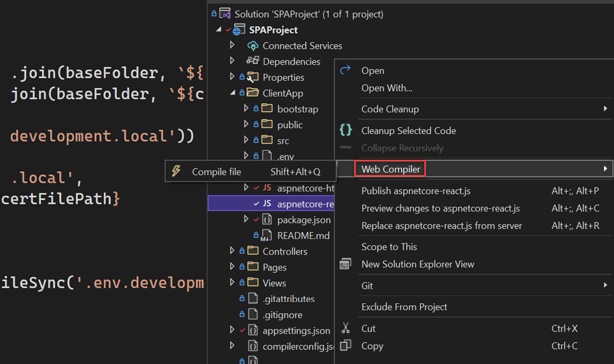Click the Dependencies node icon
Image resolution: width=614 pixels, height=364 pixels.
[253, 61]
